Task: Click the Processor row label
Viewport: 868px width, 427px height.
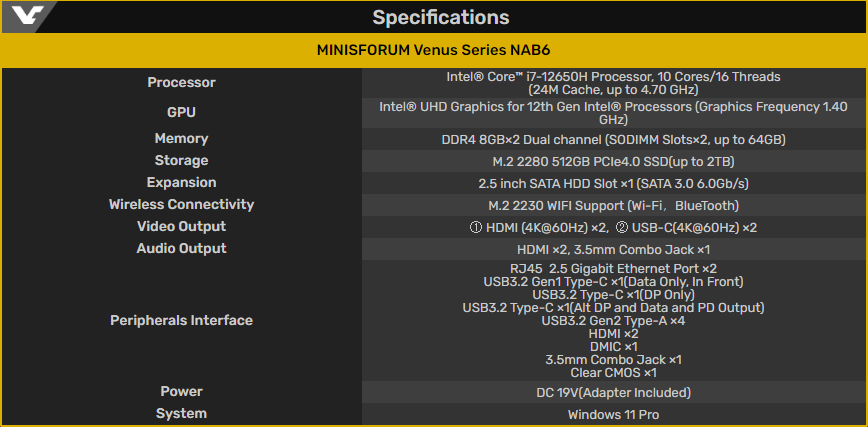Action: coord(182,83)
